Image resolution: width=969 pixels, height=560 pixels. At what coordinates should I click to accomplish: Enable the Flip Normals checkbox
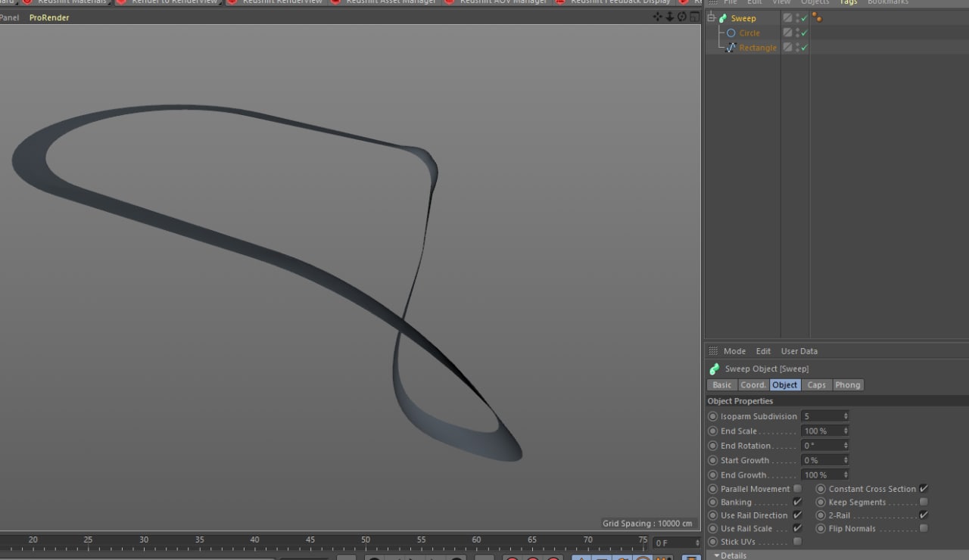[x=924, y=529]
